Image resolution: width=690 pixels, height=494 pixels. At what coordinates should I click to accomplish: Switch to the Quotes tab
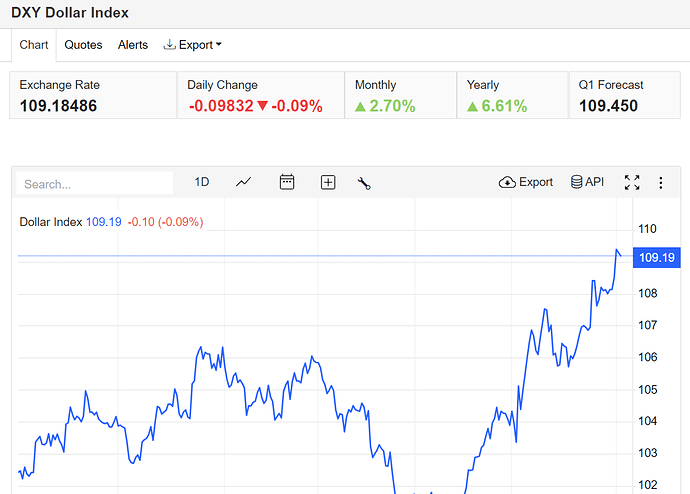83,45
